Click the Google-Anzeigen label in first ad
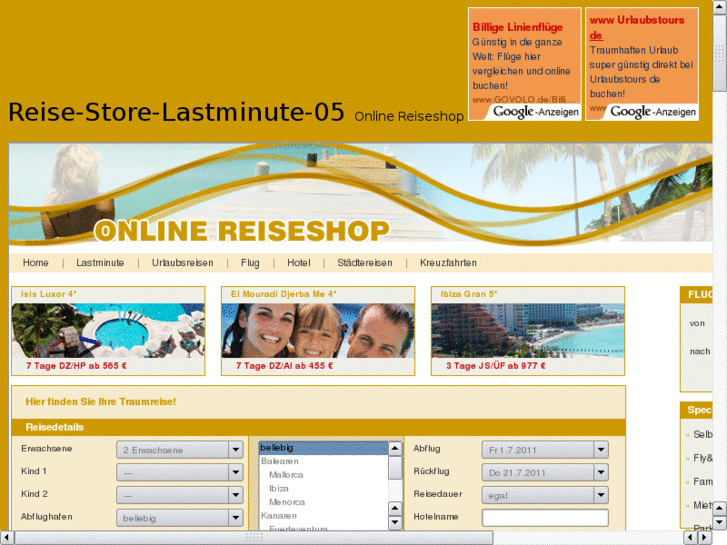727x545 pixels. (x=536, y=112)
